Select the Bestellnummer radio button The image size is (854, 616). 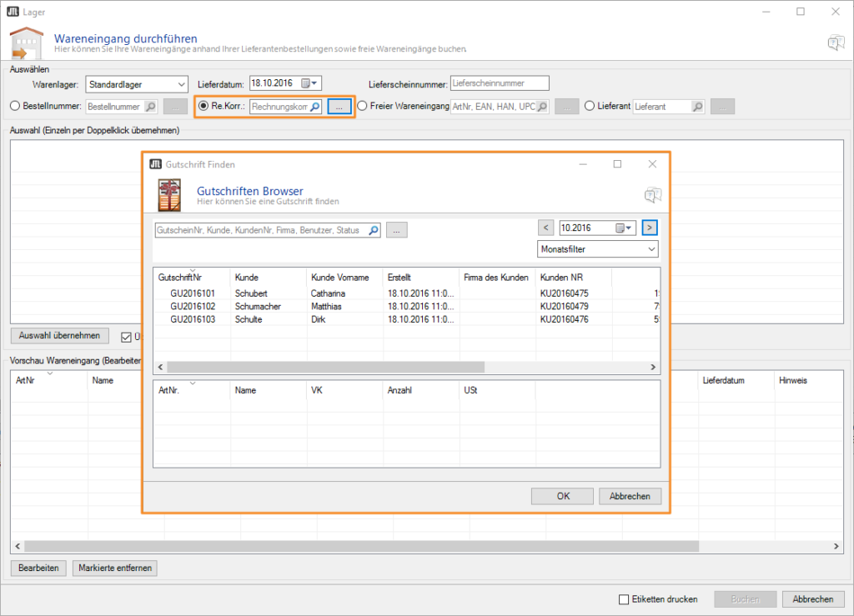point(15,106)
